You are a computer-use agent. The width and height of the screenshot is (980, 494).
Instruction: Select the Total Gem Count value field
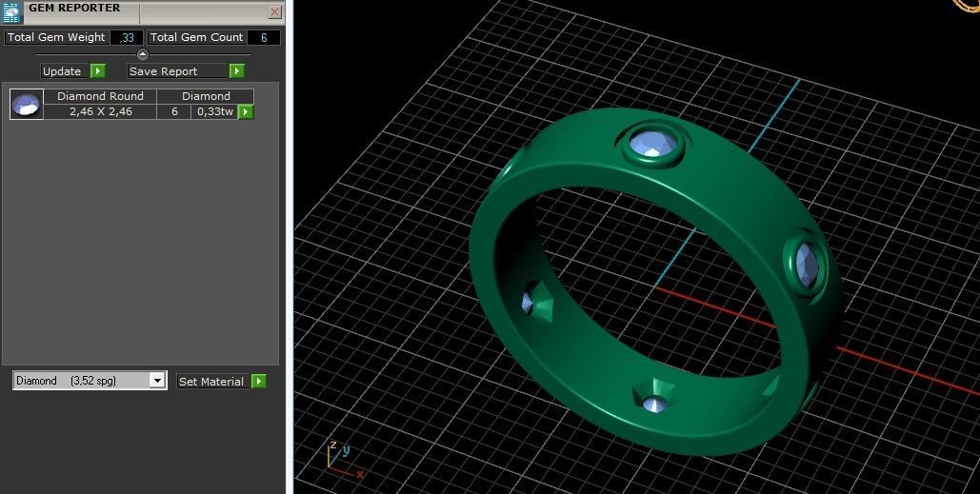coord(264,37)
